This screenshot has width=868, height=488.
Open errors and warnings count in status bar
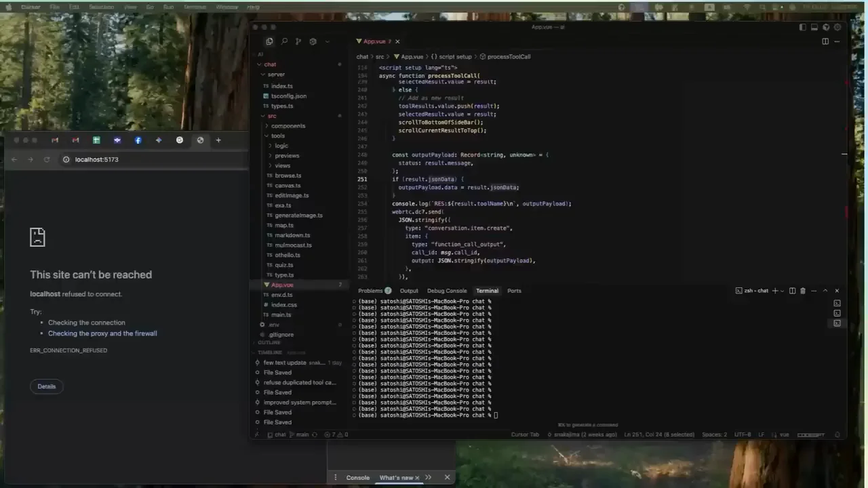pyautogui.click(x=336, y=434)
